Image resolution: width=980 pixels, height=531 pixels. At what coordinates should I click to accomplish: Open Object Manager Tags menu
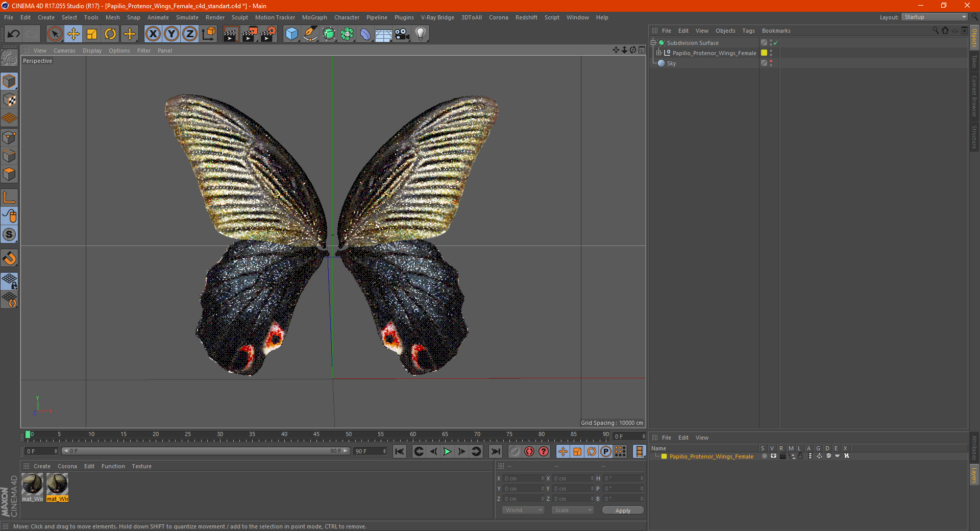748,31
